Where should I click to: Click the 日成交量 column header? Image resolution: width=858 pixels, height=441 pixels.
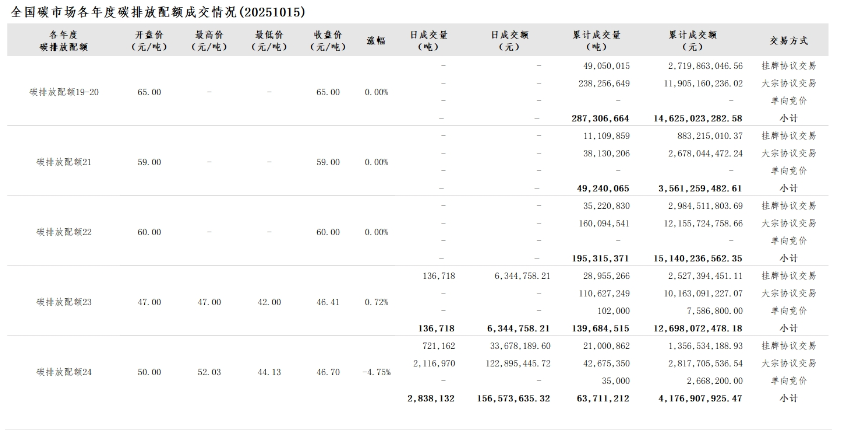click(430, 40)
